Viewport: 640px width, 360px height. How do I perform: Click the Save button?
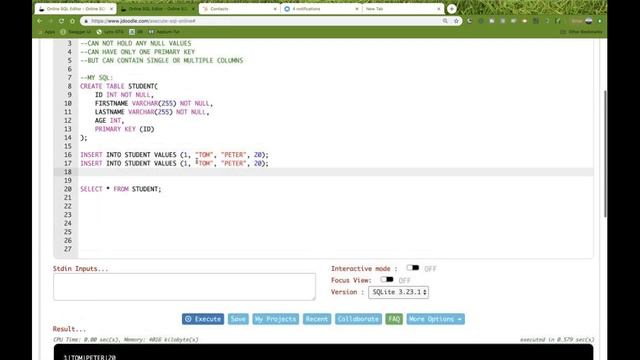[x=238, y=319]
